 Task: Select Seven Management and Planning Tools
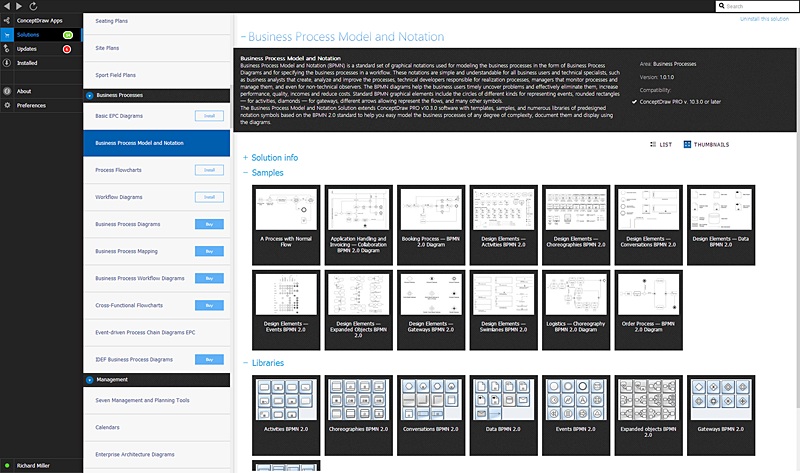pyautogui.click(x=157, y=401)
